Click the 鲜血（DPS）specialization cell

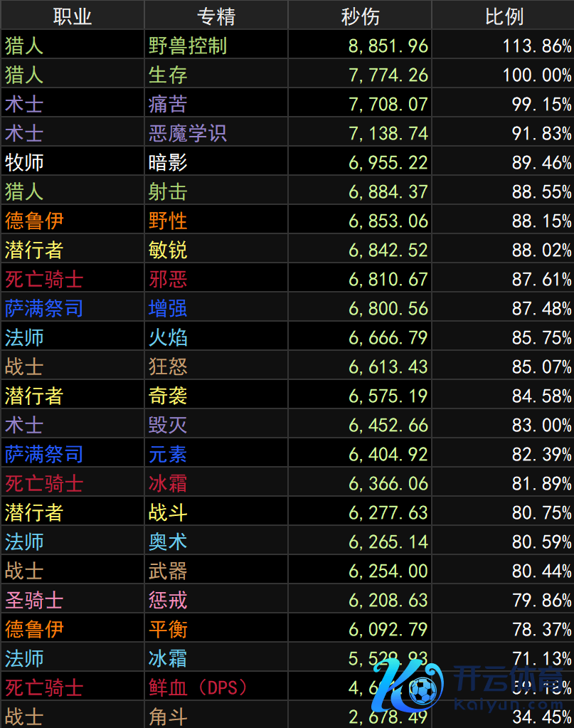(x=198, y=687)
